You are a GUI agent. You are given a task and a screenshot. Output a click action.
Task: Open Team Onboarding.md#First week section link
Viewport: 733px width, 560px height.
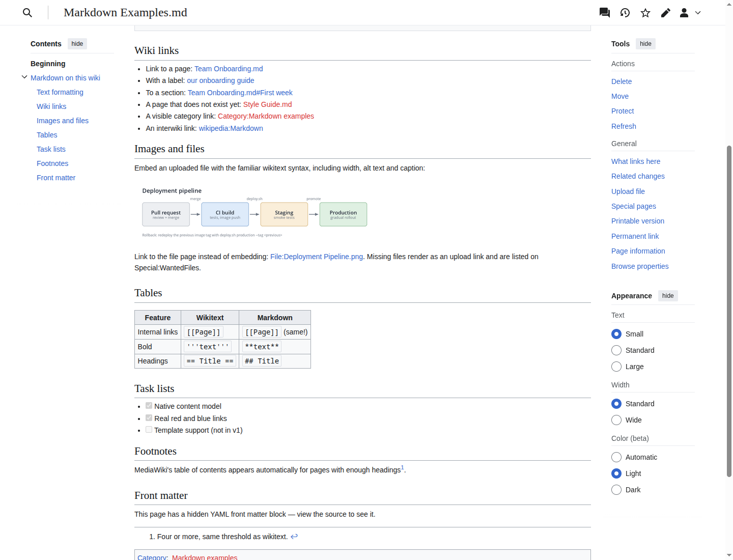pos(240,93)
